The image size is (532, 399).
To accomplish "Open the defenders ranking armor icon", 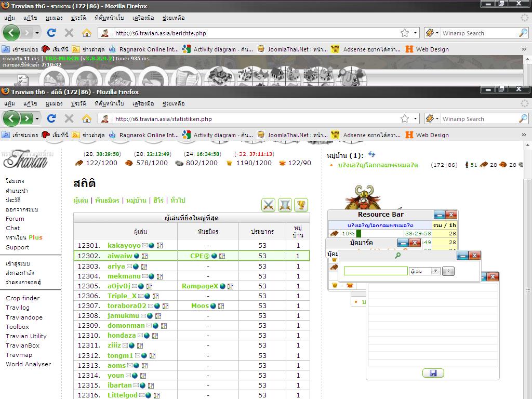I will 285,205.
